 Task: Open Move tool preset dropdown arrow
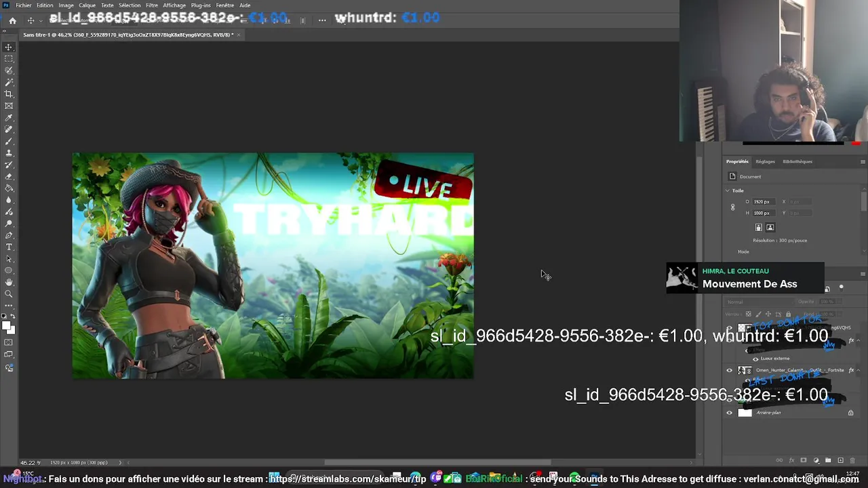coord(39,20)
